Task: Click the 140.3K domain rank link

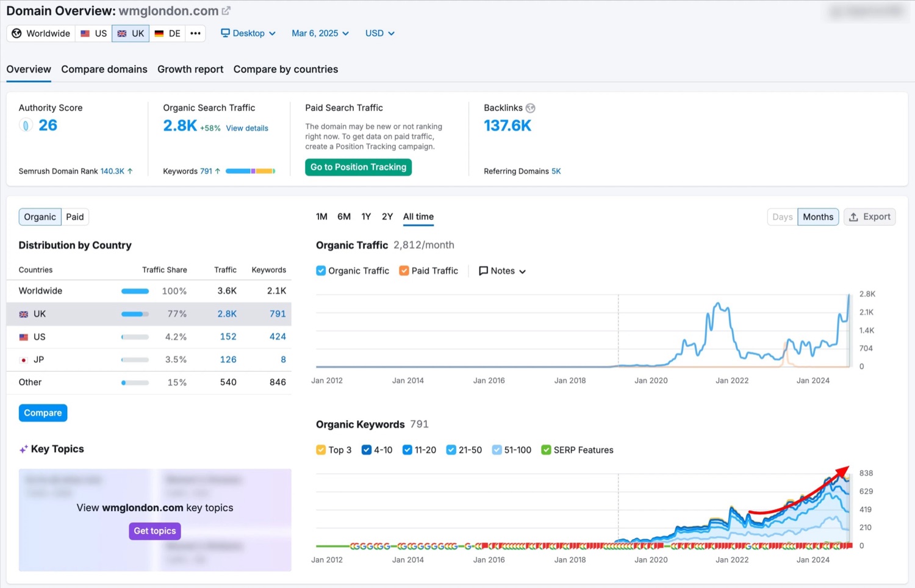Action: click(112, 171)
